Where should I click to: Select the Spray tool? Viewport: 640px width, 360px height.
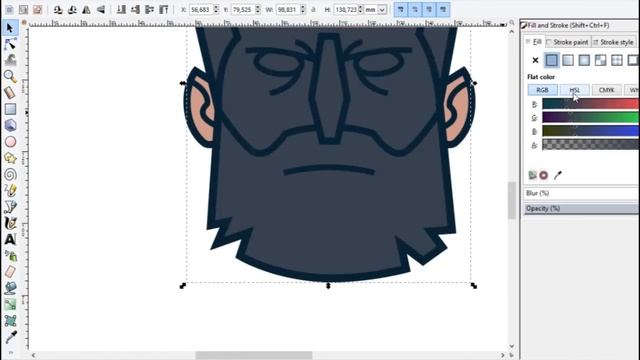tap(10, 256)
